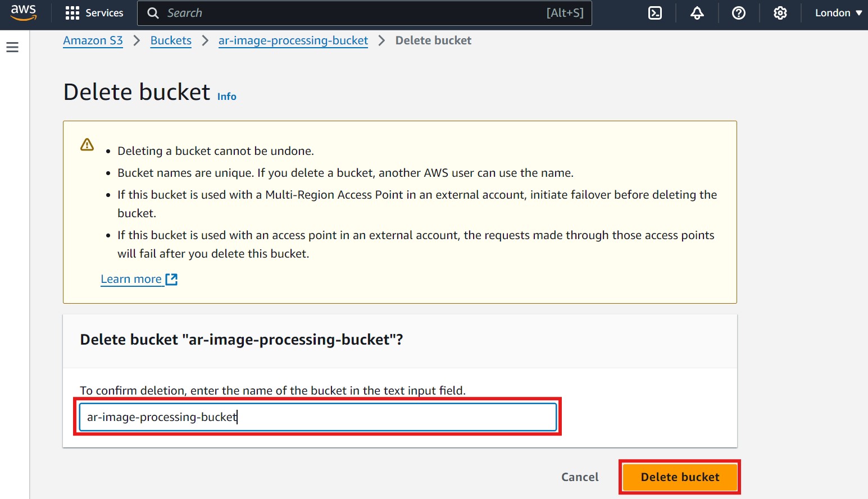The height and width of the screenshot is (499, 868).
Task: Open AWS CloudShell terminal
Action: (655, 12)
